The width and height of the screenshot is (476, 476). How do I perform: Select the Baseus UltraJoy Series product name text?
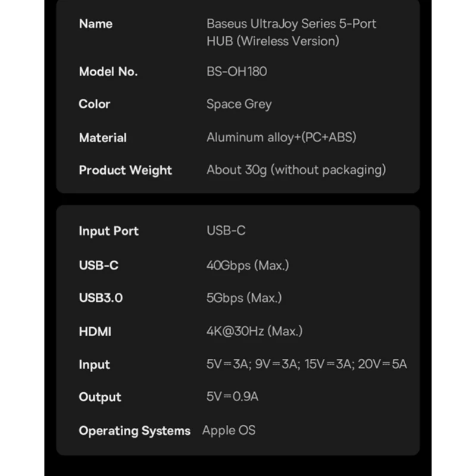click(x=291, y=32)
